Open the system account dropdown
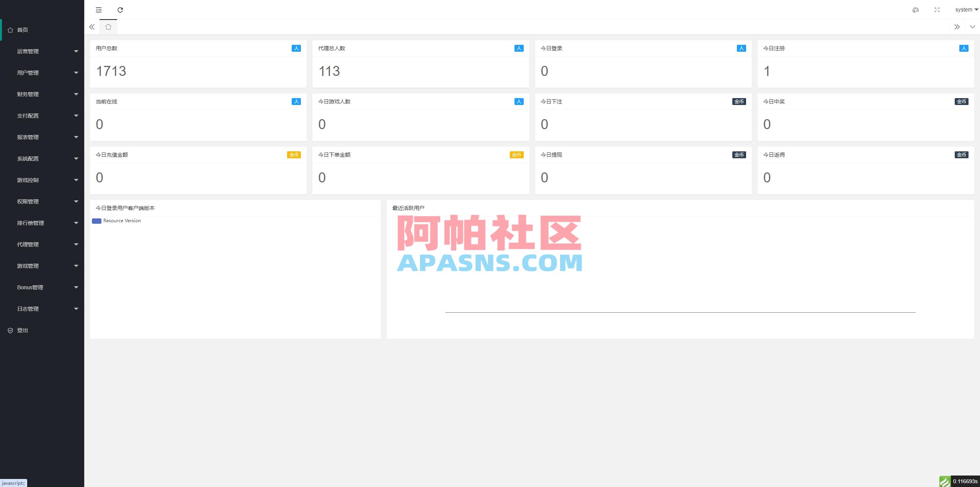Image resolution: width=980 pixels, height=487 pixels. point(965,10)
